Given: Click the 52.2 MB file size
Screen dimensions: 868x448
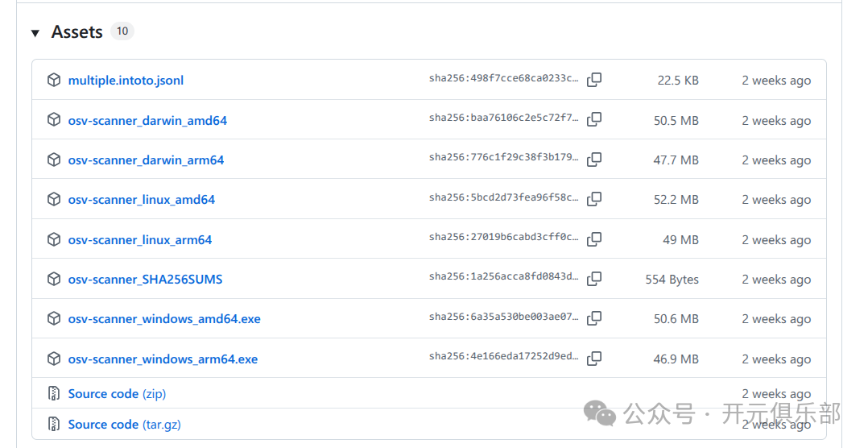Looking at the screenshot, I should 676,200.
